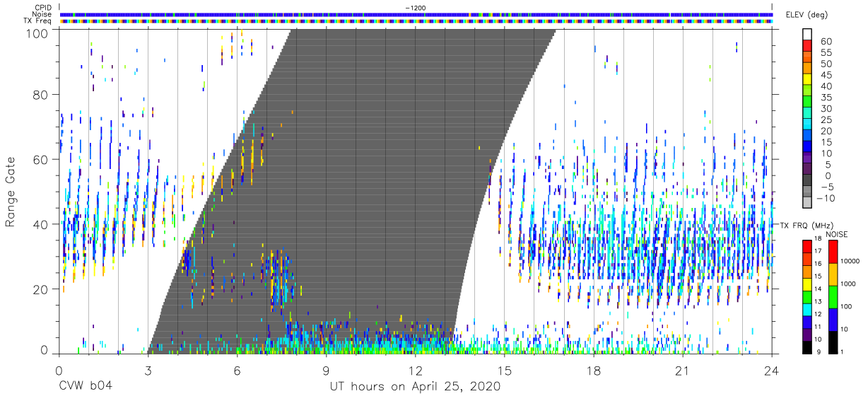The height and width of the screenshot is (401, 868).
Task: Select the green 100–1000 NOISE colorbar segment
Action: click(832, 297)
